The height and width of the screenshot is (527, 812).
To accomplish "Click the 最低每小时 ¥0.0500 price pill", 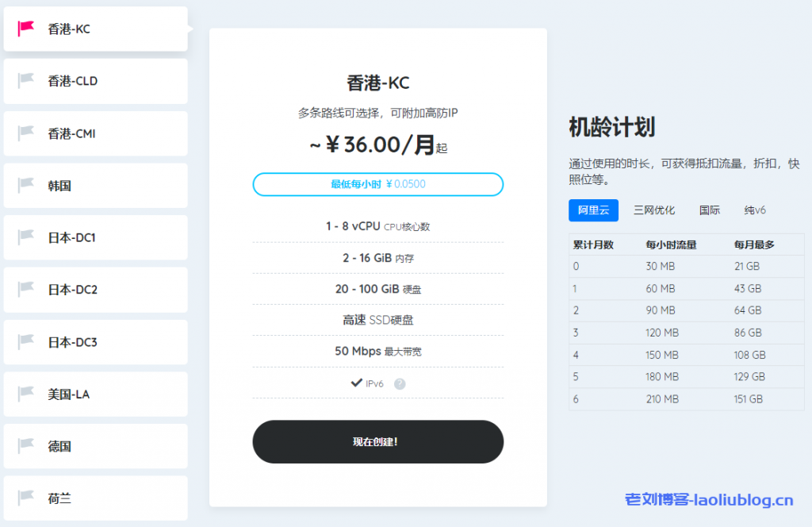I will click(378, 184).
